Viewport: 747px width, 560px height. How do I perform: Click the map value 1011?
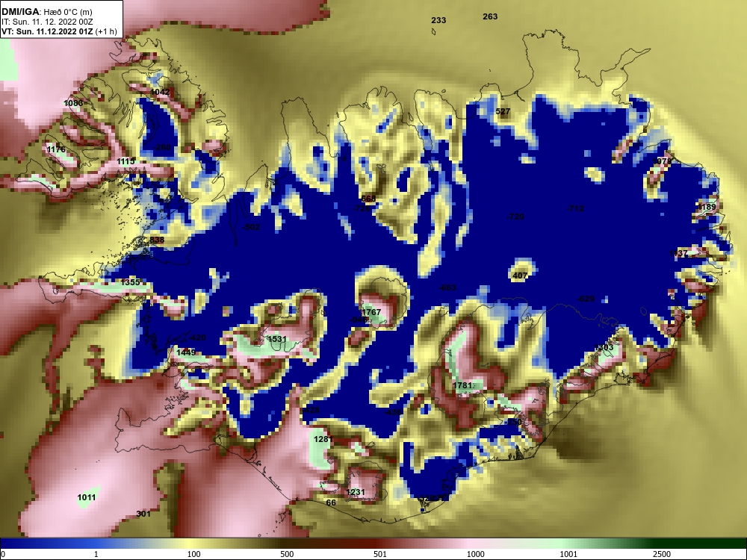tap(86, 497)
